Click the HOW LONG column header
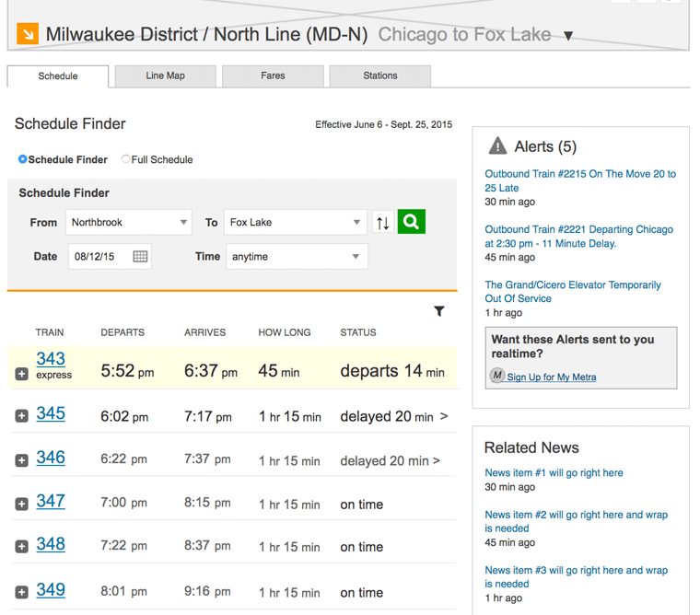Image resolution: width=700 pixels, height=615 pixels. pyautogui.click(x=285, y=332)
